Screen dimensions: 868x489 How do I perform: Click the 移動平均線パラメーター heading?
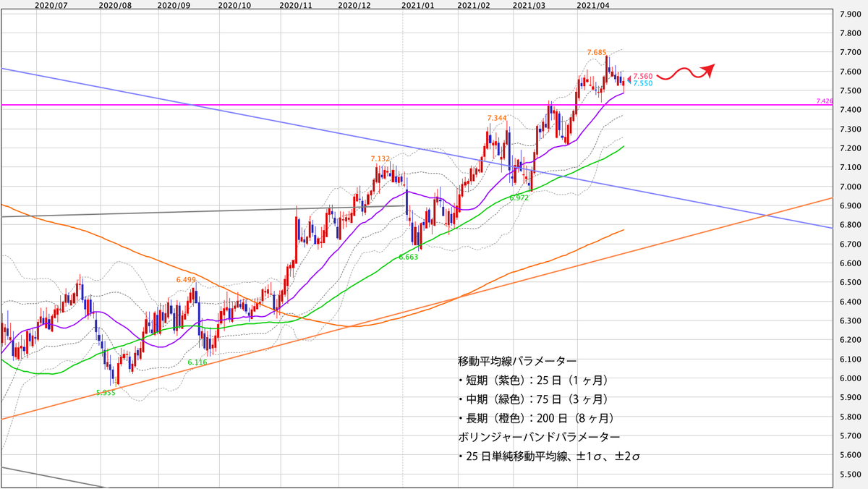pos(517,360)
